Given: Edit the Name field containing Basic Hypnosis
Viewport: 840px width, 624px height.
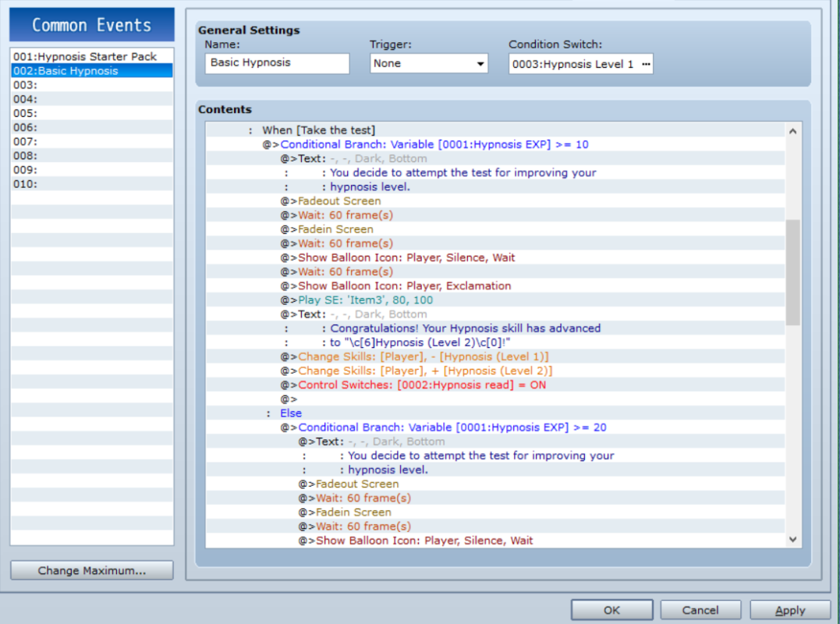Looking at the screenshot, I should pyautogui.click(x=277, y=63).
